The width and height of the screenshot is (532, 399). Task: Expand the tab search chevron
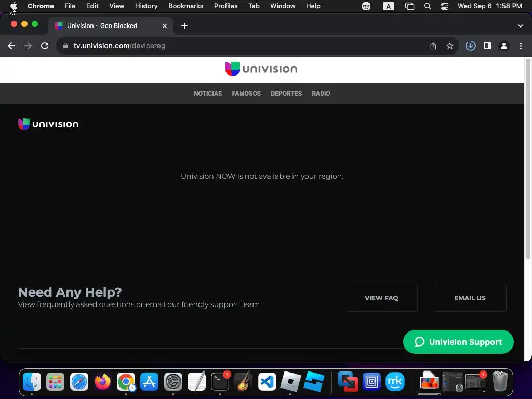tap(521, 26)
